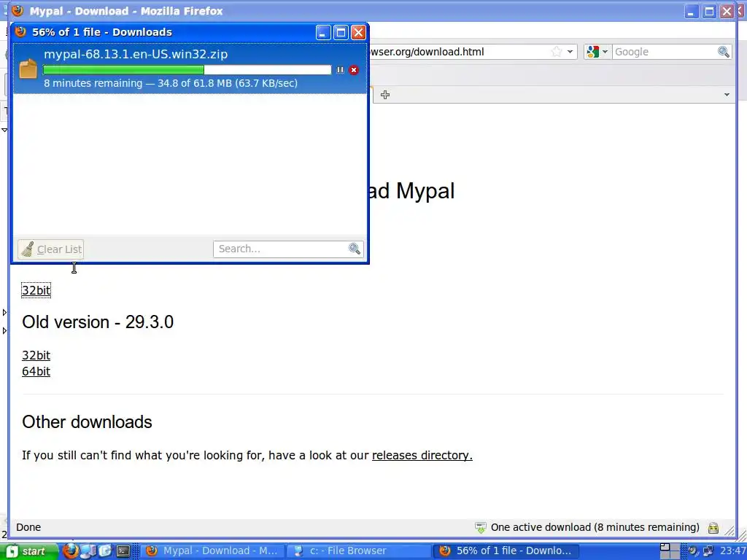747x560 pixels.
Task: Close the Downloads window
Action: pyautogui.click(x=358, y=32)
